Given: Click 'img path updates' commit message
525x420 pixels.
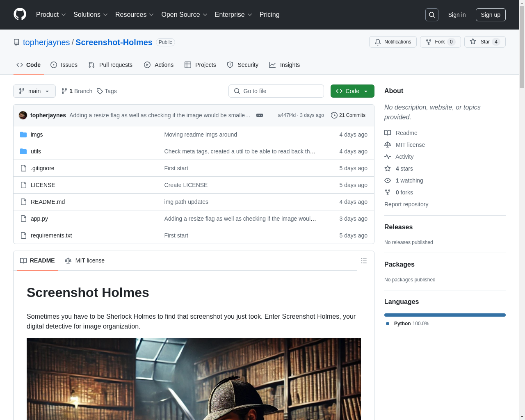Looking at the screenshot, I should 186,202.
